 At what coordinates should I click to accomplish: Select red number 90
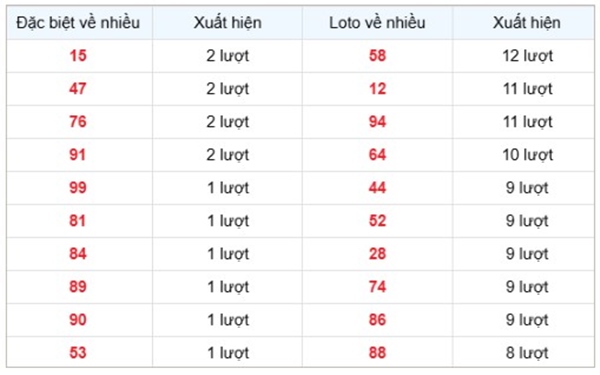[x=78, y=320]
